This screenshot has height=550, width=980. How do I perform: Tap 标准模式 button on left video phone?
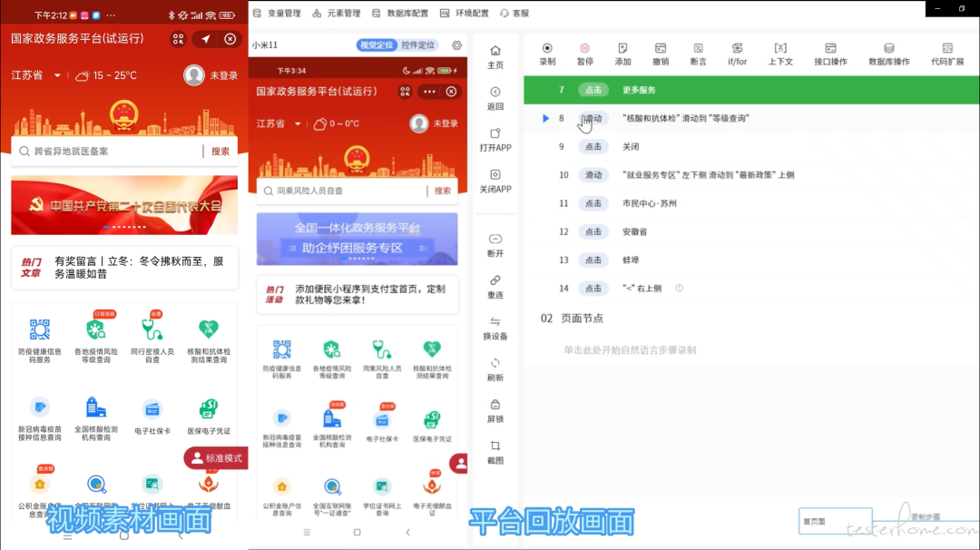click(x=216, y=458)
